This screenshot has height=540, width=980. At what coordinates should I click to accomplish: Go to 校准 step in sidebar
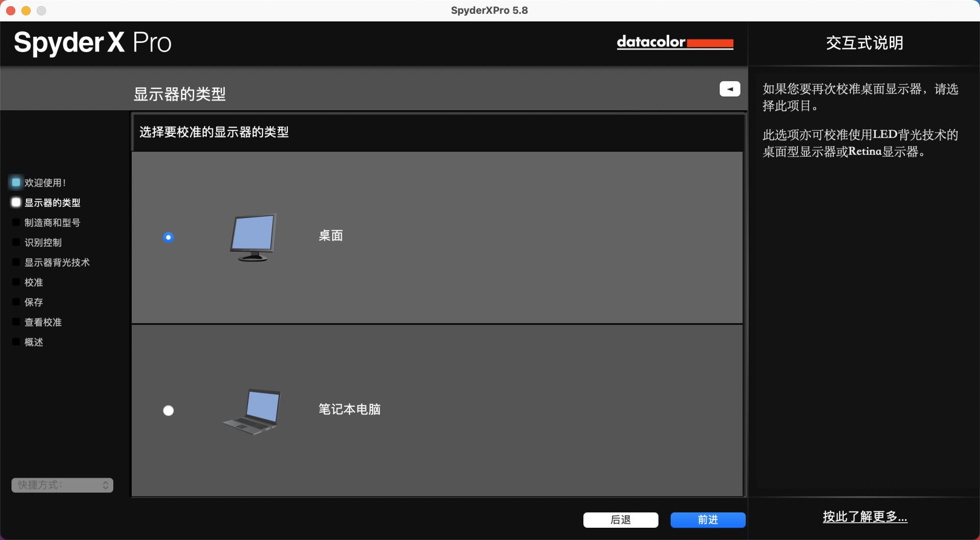(34, 282)
